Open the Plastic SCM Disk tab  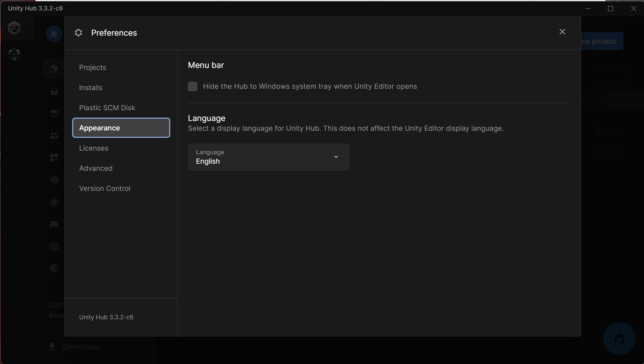pyautogui.click(x=121, y=108)
